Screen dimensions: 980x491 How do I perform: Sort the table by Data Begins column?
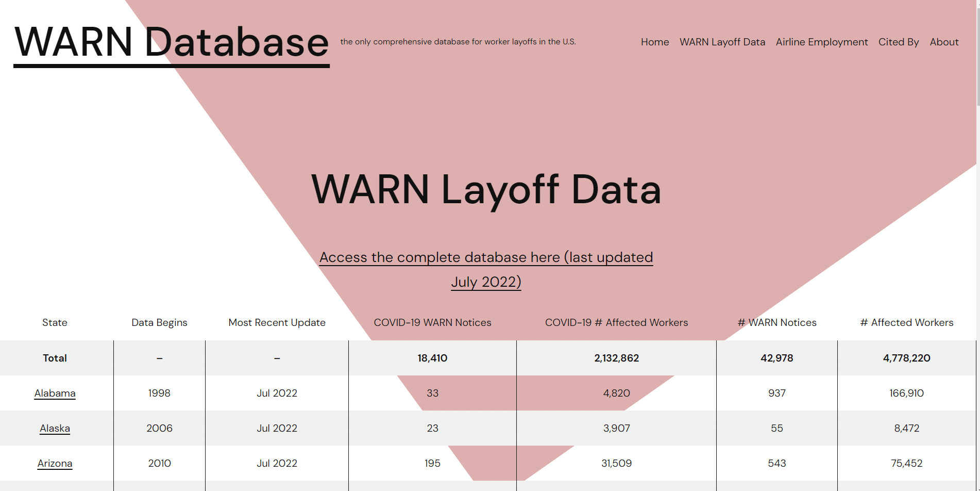click(x=159, y=322)
